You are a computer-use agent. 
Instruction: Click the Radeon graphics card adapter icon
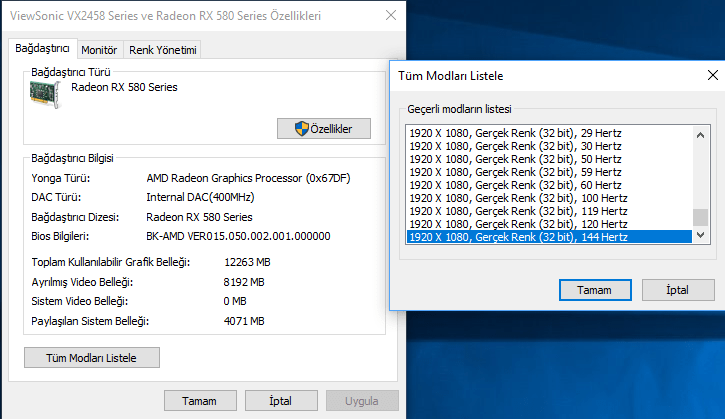pyautogui.click(x=45, y=94)
